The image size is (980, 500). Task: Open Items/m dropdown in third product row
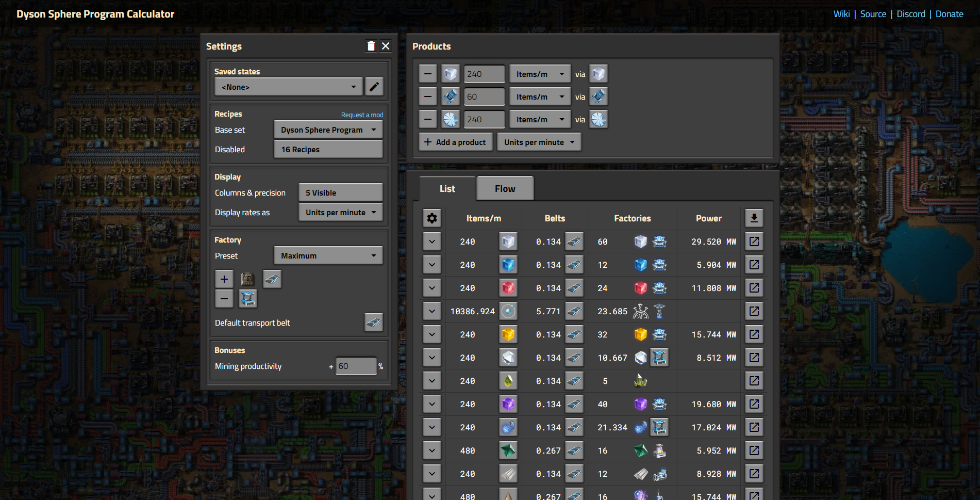coord(540,119)
